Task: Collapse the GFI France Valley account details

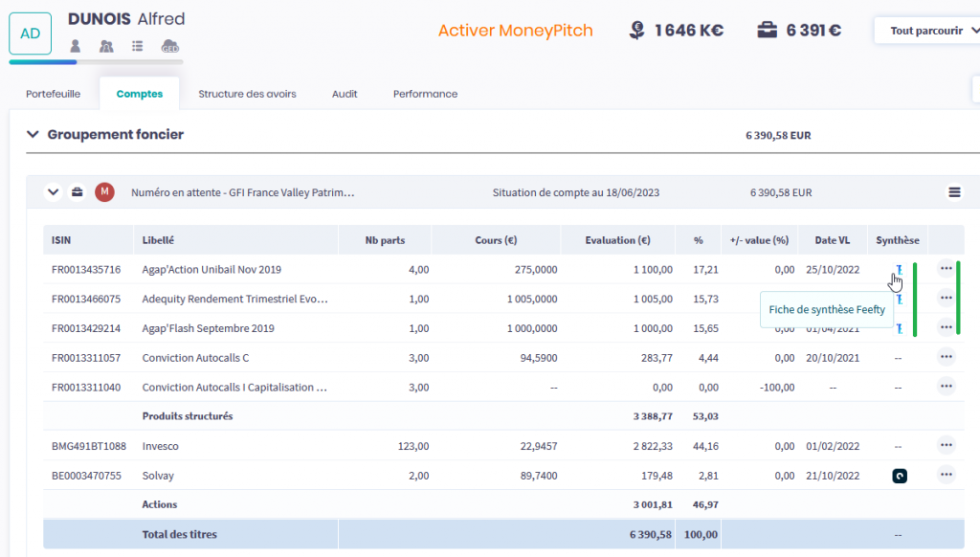Action: coord(53,192)
